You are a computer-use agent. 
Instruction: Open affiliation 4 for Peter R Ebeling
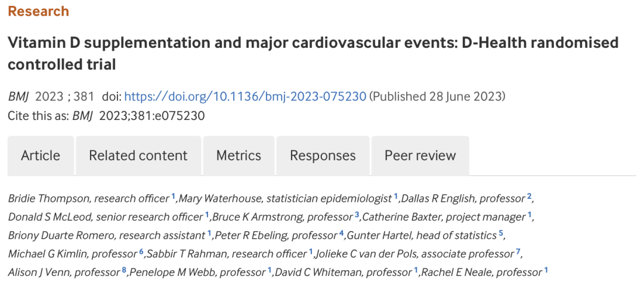(342, 232)
